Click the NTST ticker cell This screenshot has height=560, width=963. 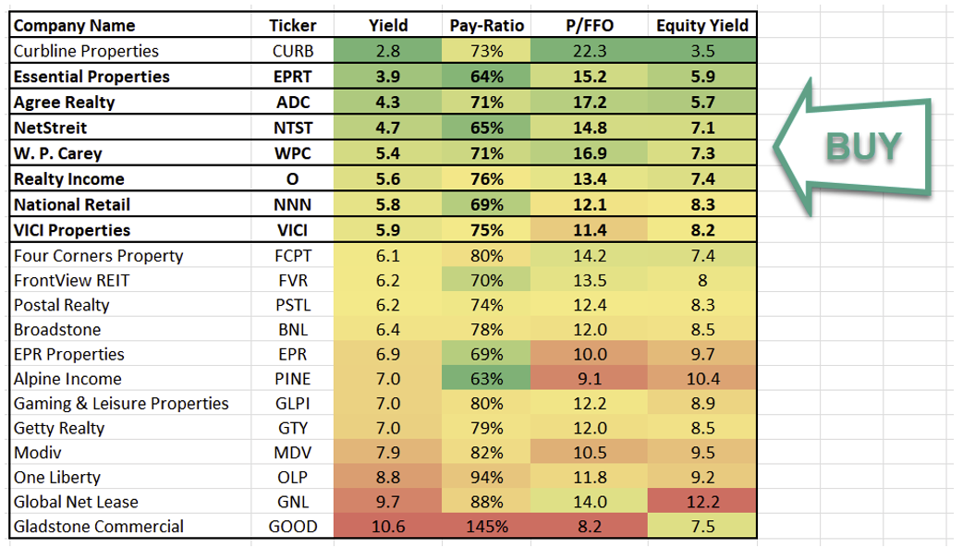pyautogui.click(x=293, y=128)
